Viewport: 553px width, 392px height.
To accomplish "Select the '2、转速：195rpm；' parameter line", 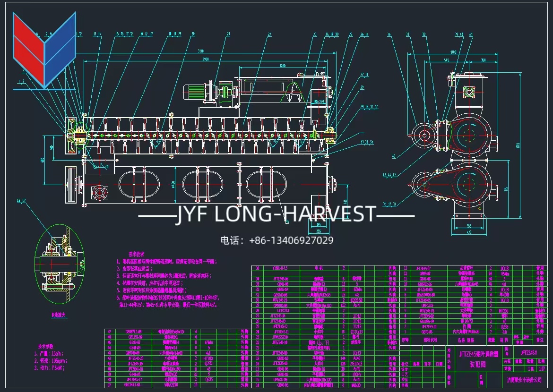I will [51, 361].
